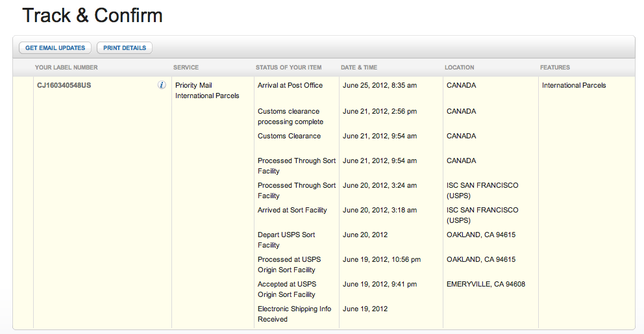The image size is (644, 334).
Task: Click Depart USPS Sort Facility status
Action: [x=286, y=240]
